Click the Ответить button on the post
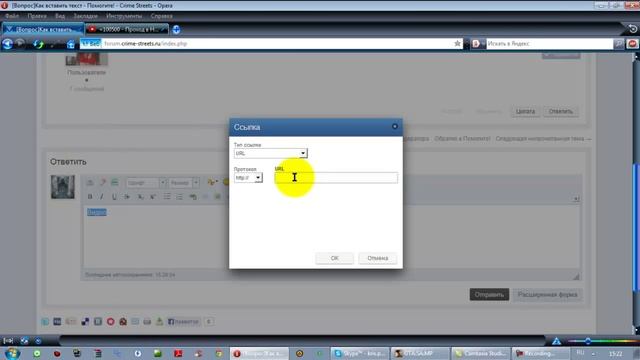 561,111
